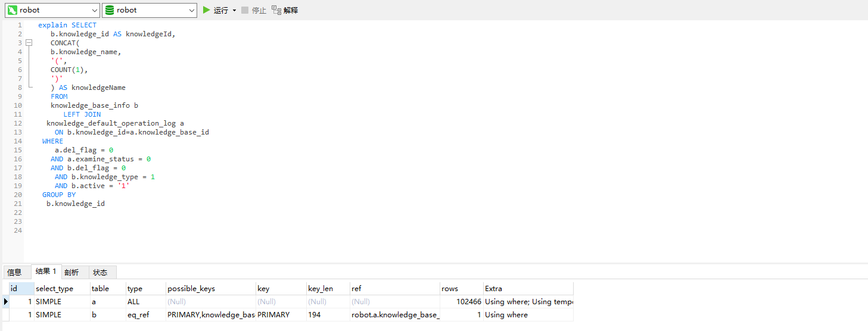The height and width of the screenshot is (331, 868).
Task: Open the connection selector dropdown arrow
Action: click(95, 10)
